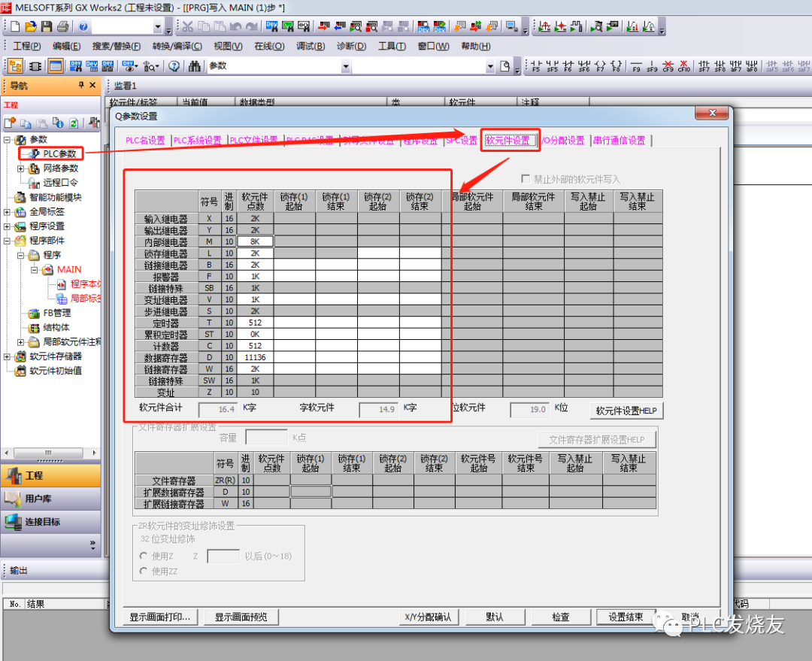812x661 pixels.
Task: Select the 使用Z radio button
Action: tap(144, 556)
